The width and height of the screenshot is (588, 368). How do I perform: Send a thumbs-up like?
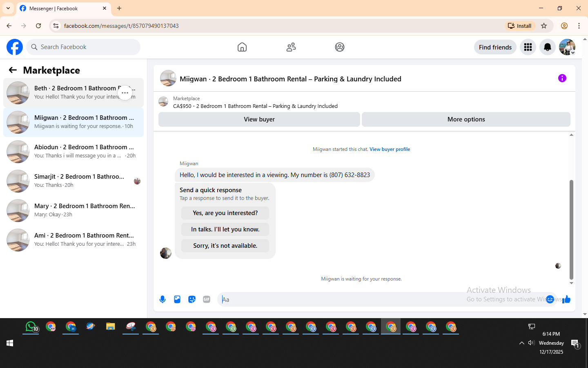[566, 299]
